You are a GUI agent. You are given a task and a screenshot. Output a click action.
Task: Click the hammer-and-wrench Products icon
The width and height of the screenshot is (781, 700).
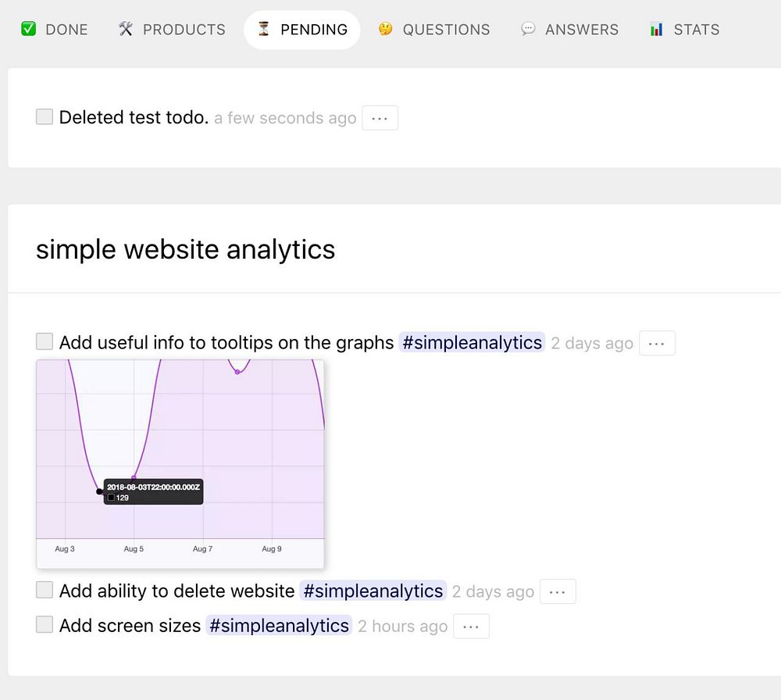coord(126,30)
